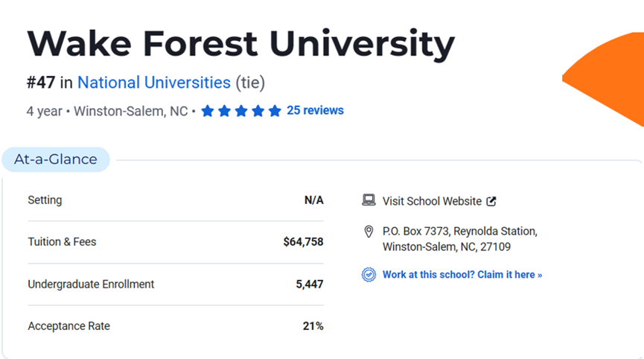Click the first blue rating star
The width and height of the screenshot is (644, 359).
point(208,111)
